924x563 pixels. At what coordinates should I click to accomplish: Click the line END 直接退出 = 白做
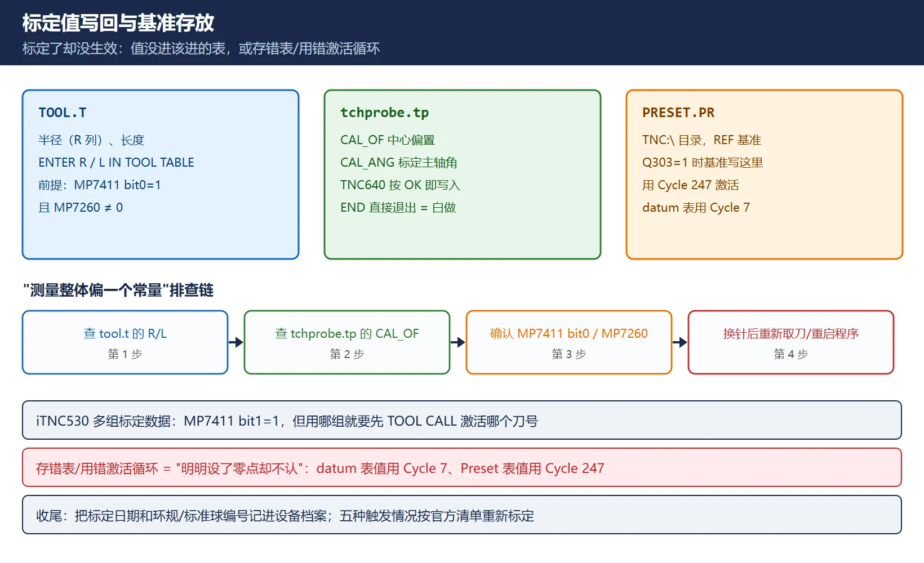point(398,208)
